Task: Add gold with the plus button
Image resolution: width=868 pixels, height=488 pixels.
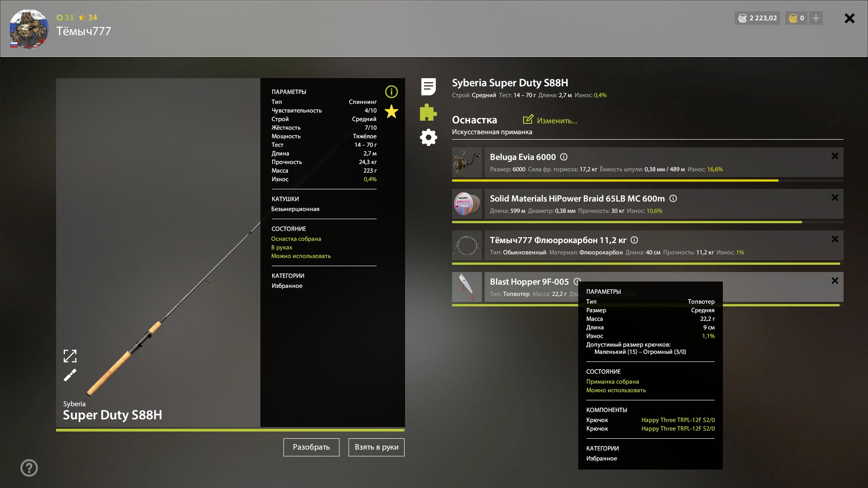Action: click(816, 18)
